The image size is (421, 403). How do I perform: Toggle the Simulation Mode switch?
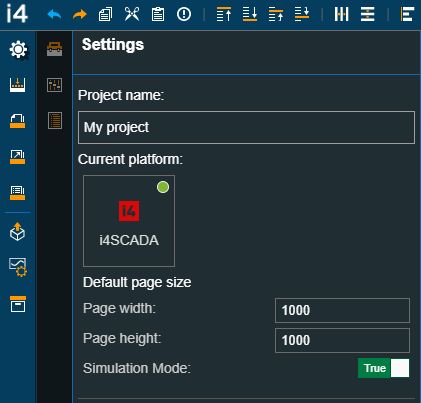384,368
